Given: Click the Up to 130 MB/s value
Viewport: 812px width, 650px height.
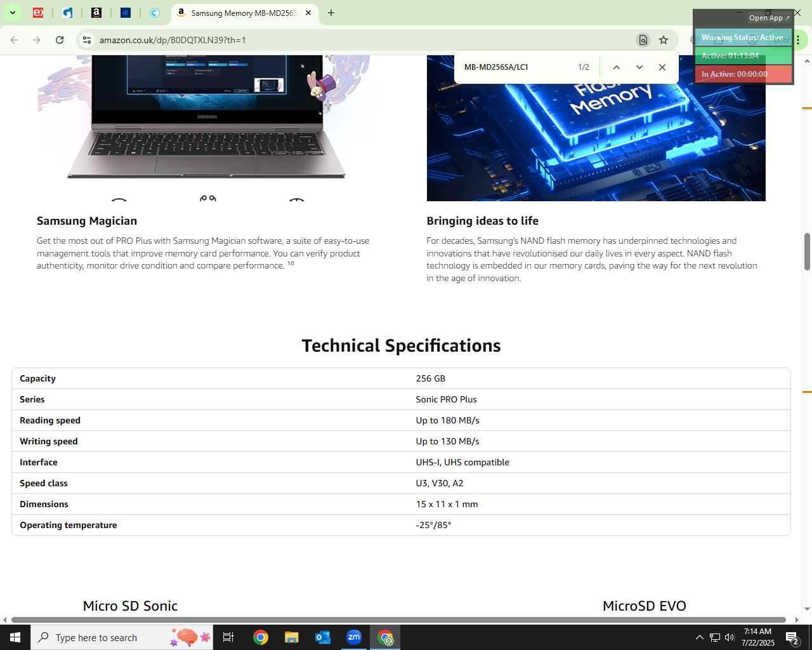Looking at the screenshot, I should pyautogui.click(x=447, y=441).
